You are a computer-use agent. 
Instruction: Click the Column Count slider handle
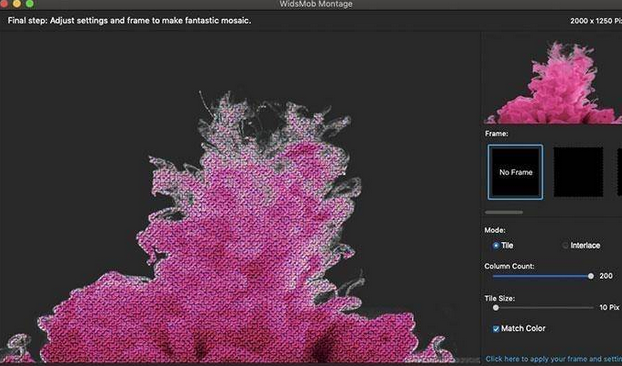click(x=591, y=276)
